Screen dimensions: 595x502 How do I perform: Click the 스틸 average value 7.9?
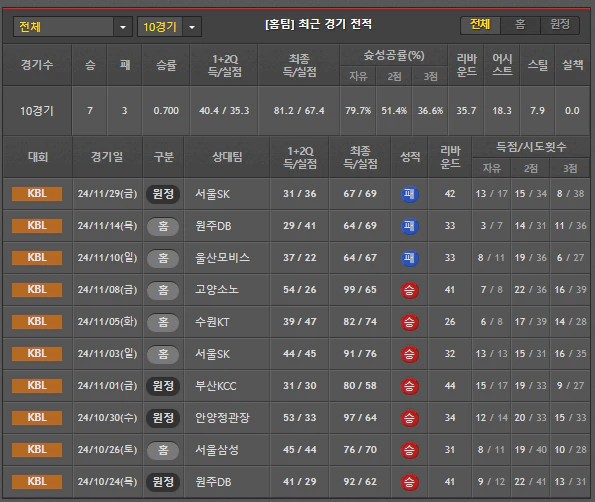tap(537, 111)
